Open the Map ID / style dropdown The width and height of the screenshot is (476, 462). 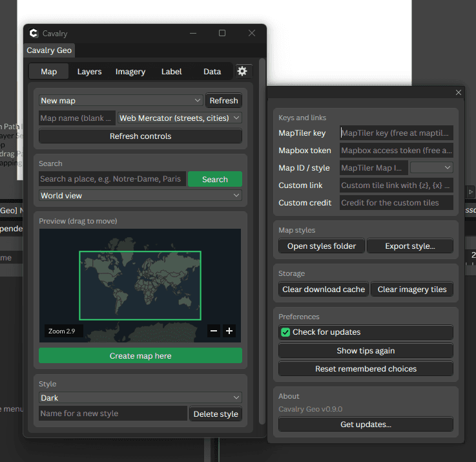click(x=431, y=167)
